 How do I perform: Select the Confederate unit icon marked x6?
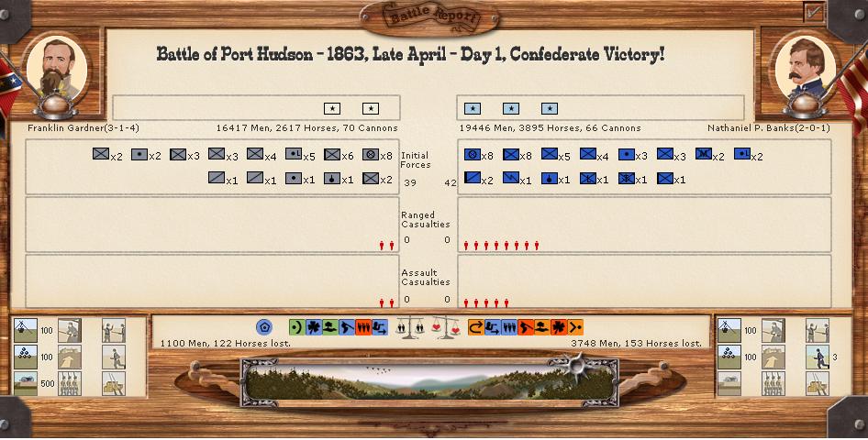pos(331,155)
